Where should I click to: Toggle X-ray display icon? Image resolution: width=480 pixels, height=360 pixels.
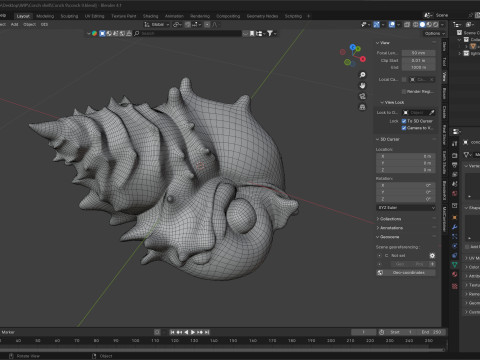tap(407, 24)
